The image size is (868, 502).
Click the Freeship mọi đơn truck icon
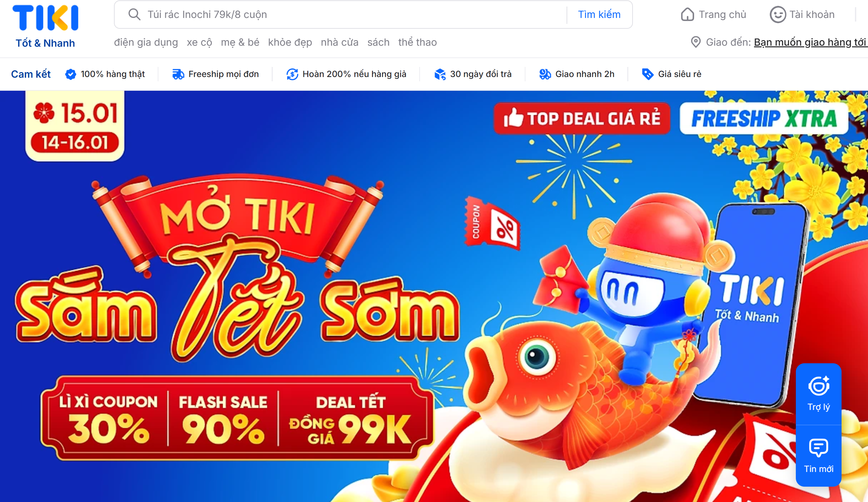178,74
